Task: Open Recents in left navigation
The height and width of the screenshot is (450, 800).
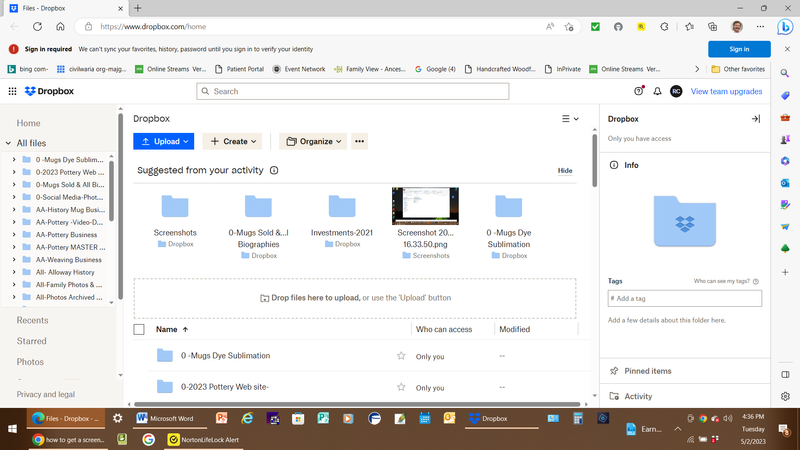Action: (32, 320)
